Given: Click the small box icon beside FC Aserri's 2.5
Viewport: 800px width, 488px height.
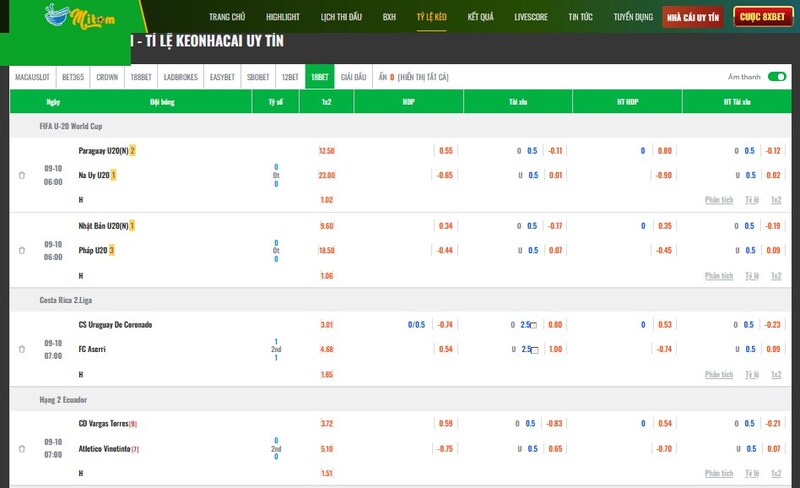Looking at the screenshot, I should tap(534, 350).
